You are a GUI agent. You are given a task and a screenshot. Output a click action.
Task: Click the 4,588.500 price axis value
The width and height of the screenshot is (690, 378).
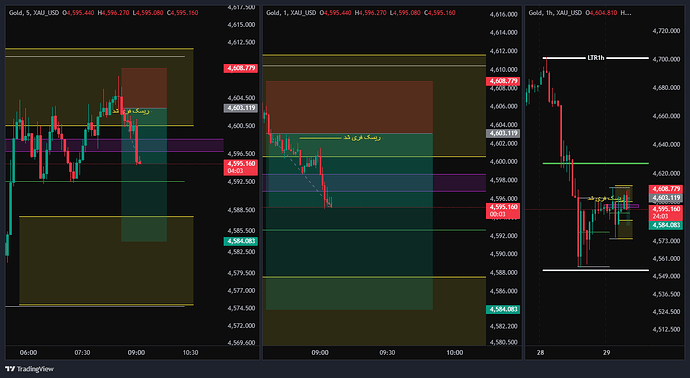[x=241, y=210]
